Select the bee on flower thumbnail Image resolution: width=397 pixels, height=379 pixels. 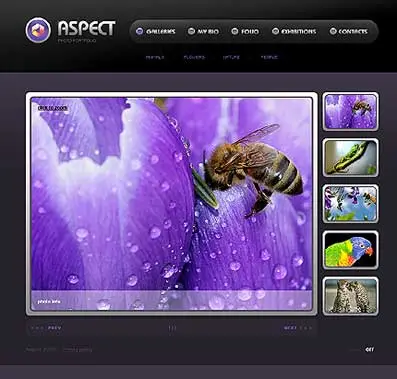click(350, 111)
